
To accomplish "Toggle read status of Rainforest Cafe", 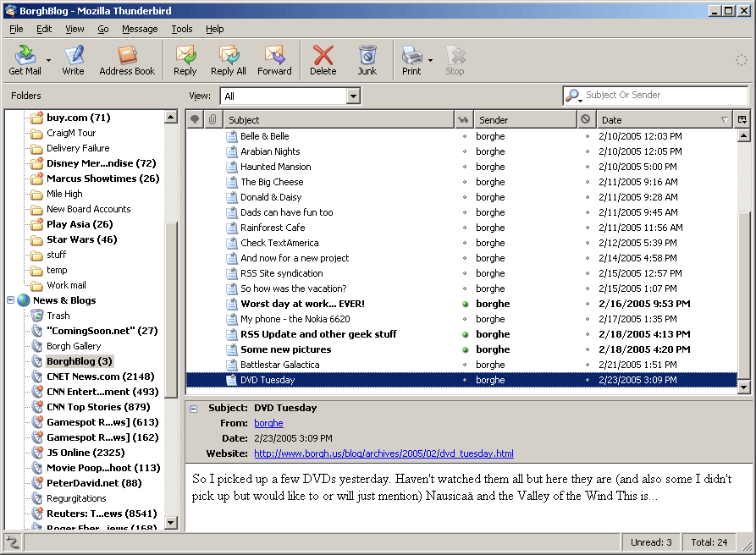I will 465,228.
